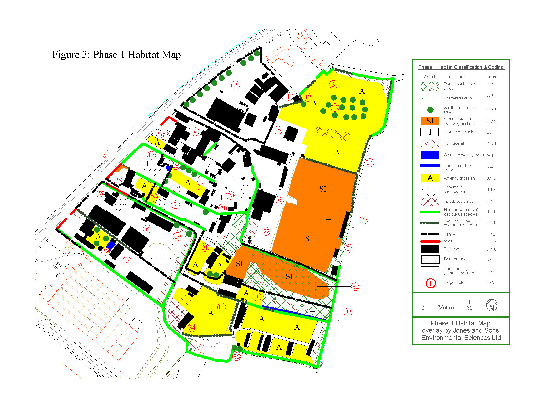Screen dimensions: 558x394
Task: Select the solid black rectangle legend swatch
Action: pos(430,249)
